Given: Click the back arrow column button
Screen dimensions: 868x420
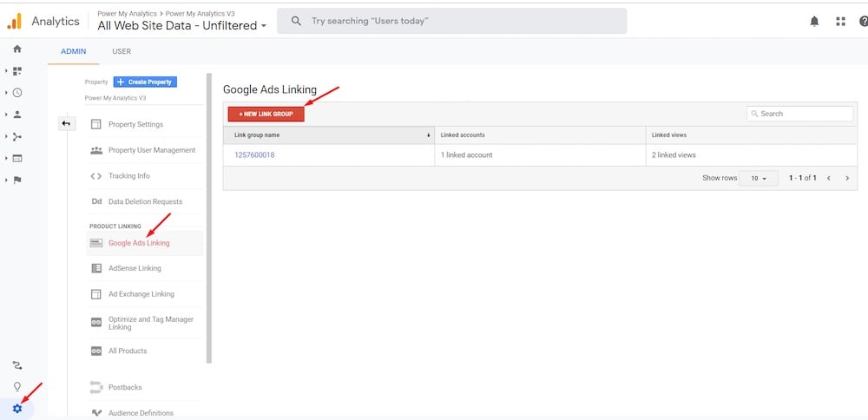Looking at the screenshot, I should 67,123.
